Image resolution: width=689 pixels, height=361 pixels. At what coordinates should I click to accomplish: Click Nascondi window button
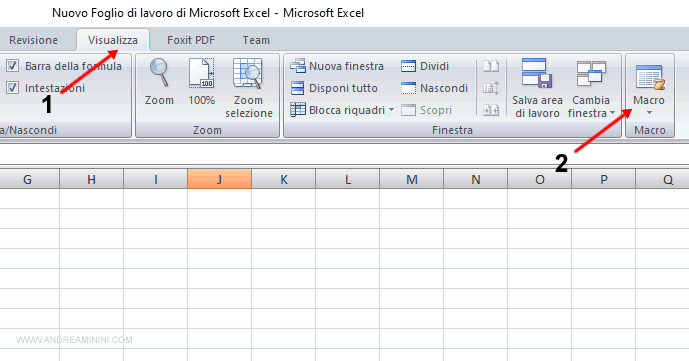pos(434,88)
